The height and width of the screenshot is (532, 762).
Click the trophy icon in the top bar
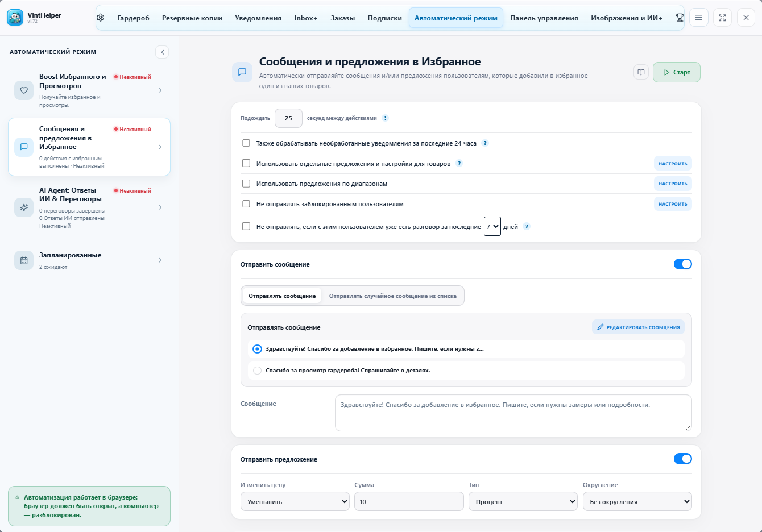click(680, 18)
